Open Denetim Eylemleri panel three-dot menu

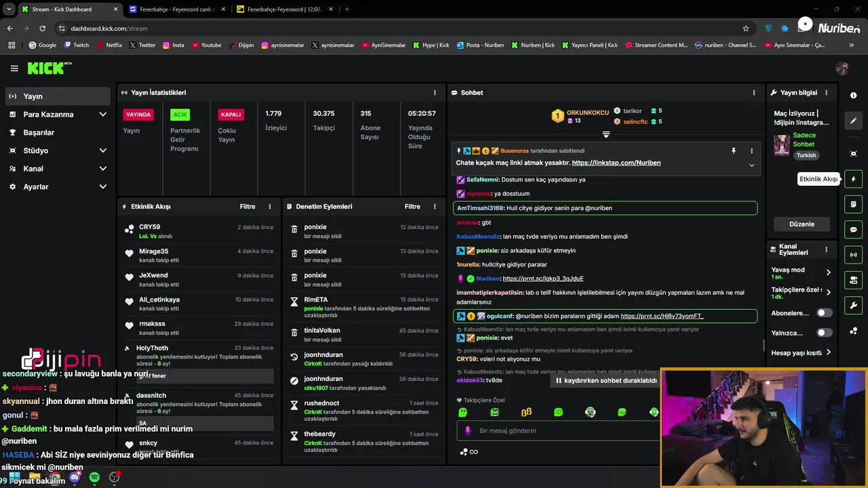point(435,207)
